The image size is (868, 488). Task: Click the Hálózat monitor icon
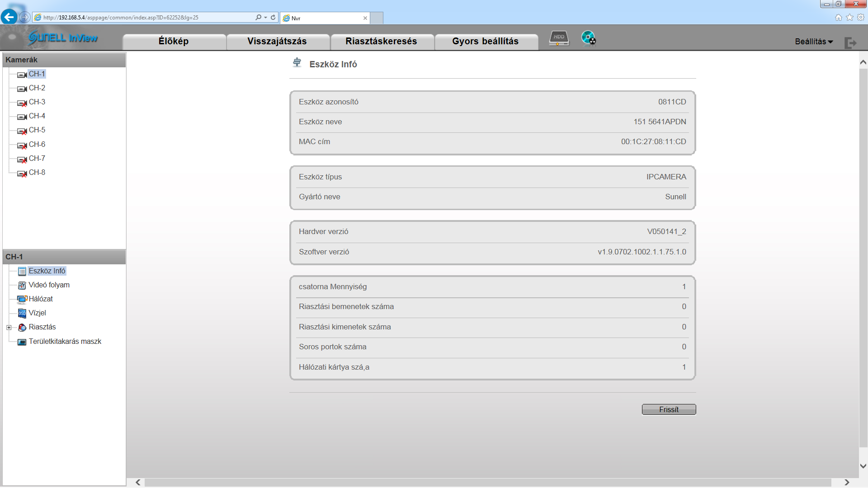click(22, 299)
